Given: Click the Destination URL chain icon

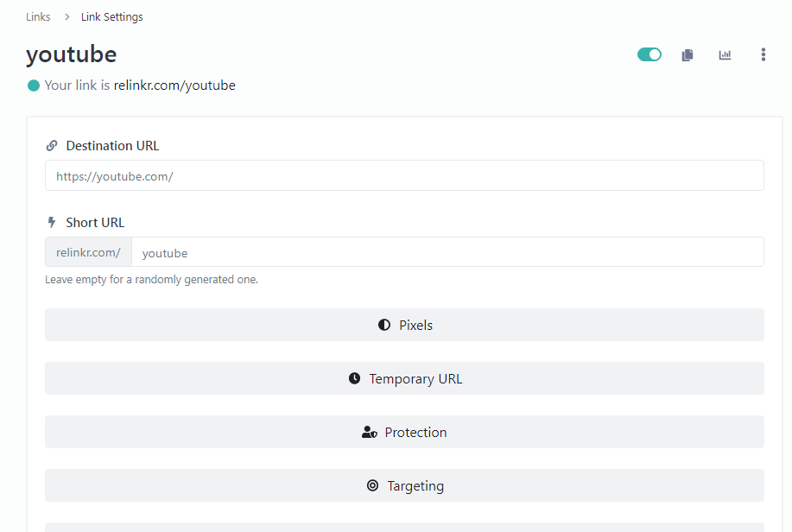Looking at the screenshot, I should tap(52, 146).
